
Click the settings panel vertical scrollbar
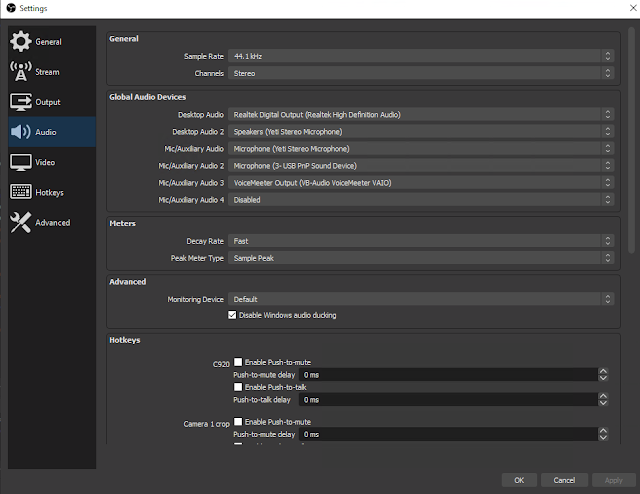pyautogui.click(x=632, y=141)
